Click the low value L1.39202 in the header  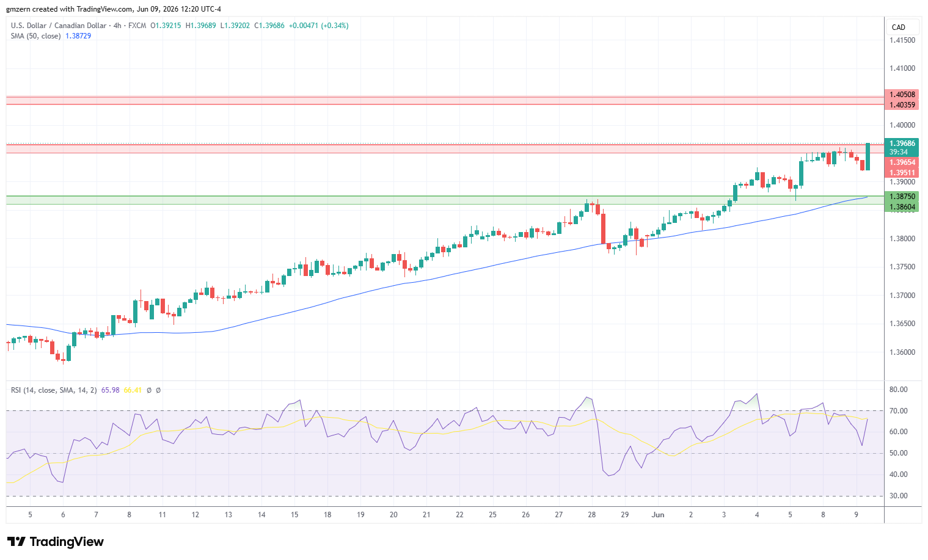pyautogui.click(x=235, y=26)
